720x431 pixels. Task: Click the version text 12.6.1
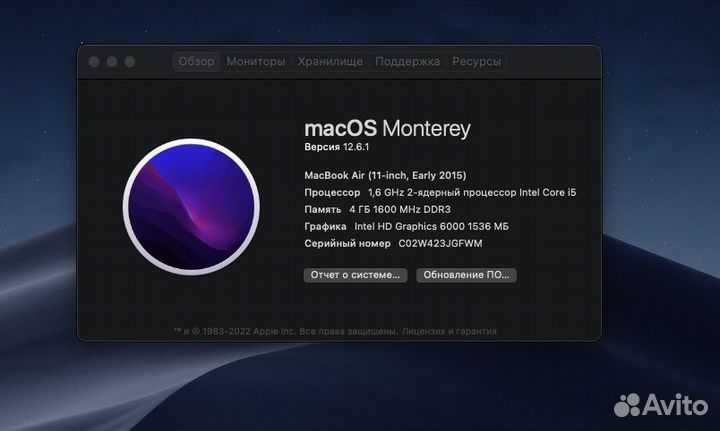point(356,147)
